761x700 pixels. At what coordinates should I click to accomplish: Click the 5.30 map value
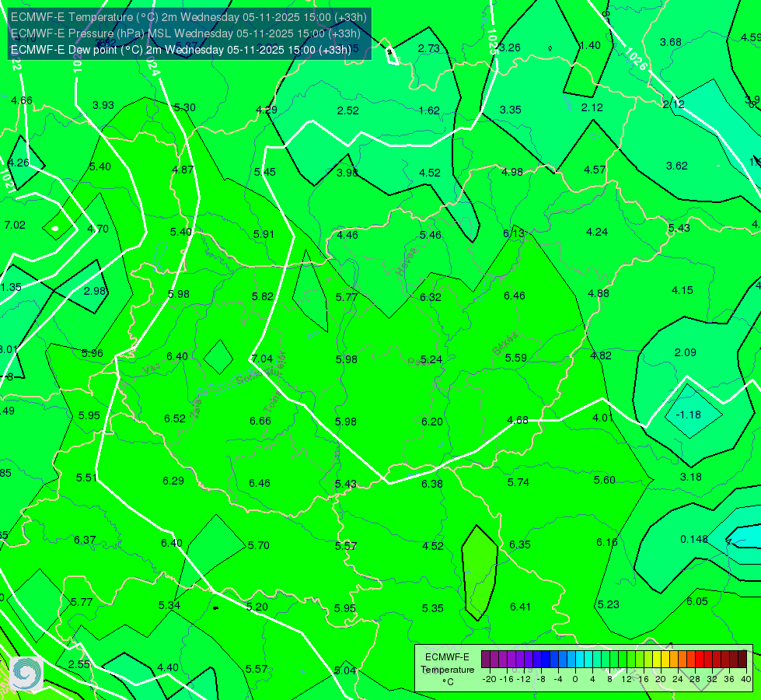pyautogui.click(x=185, y=107)
